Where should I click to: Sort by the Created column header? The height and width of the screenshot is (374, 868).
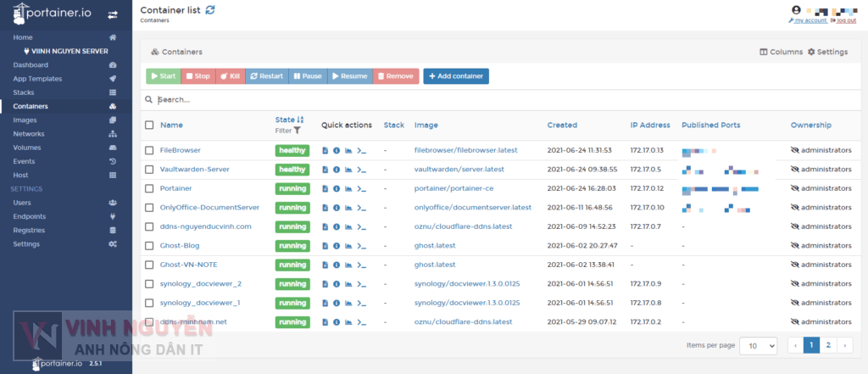point(563,126)
